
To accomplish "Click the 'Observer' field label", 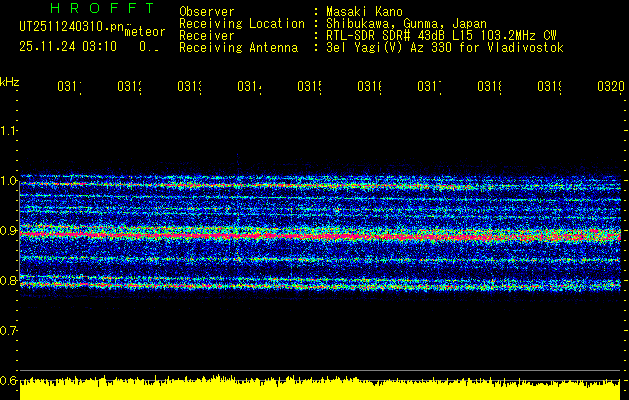I will (207, 11).
